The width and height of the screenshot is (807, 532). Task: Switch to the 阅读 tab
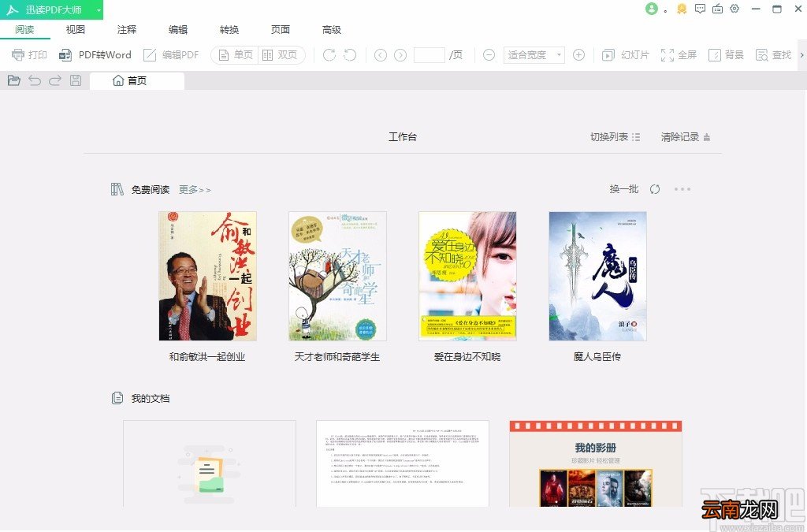tap(24, 30)
